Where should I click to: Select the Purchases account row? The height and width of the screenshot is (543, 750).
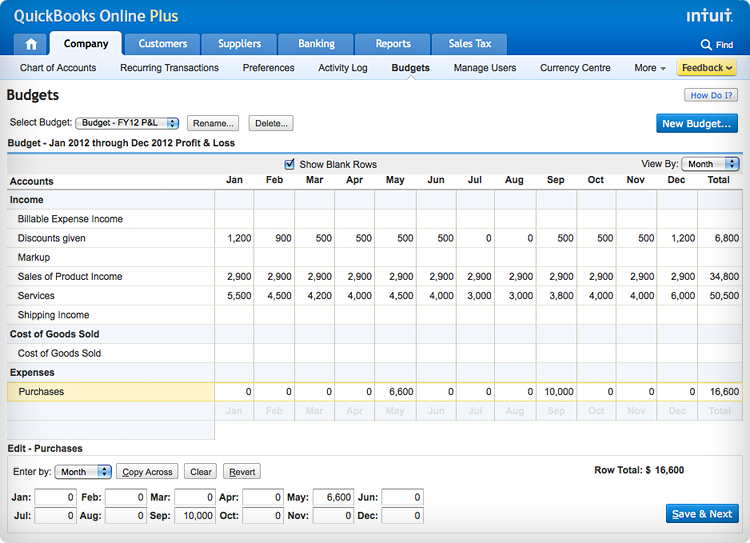375,392
